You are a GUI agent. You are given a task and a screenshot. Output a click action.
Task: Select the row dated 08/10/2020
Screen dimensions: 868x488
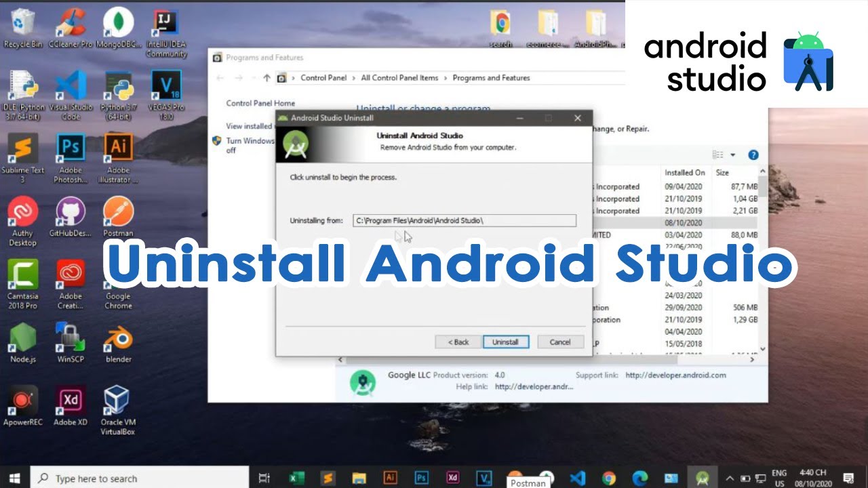point(676,223)
